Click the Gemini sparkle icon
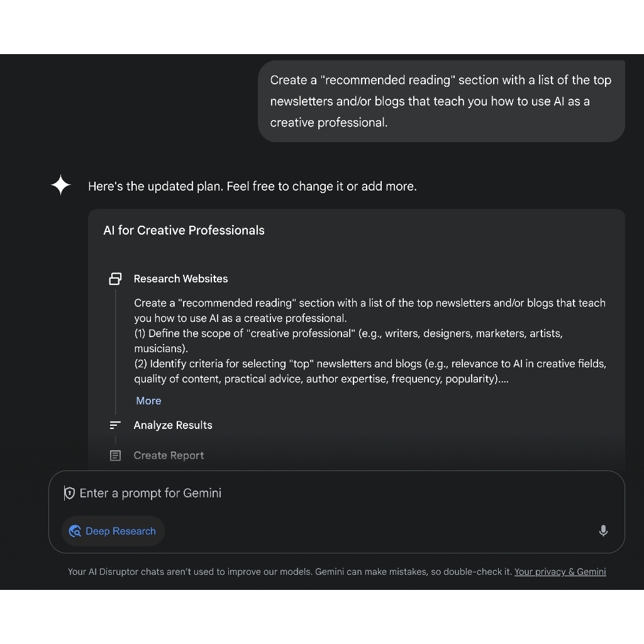This screenshot has height=644, width=644. 61,185
